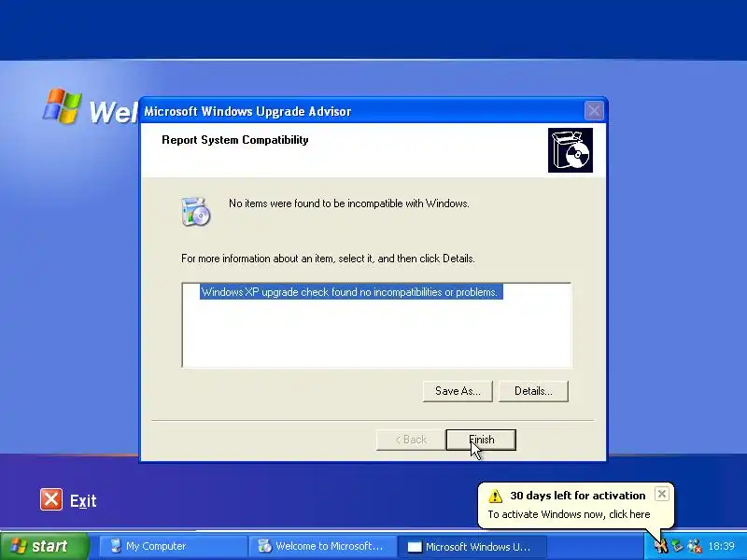This screenshot has height=560, width=747.
Task: Click the Exit button on welcome screen
Action: [x=68, y=500]
